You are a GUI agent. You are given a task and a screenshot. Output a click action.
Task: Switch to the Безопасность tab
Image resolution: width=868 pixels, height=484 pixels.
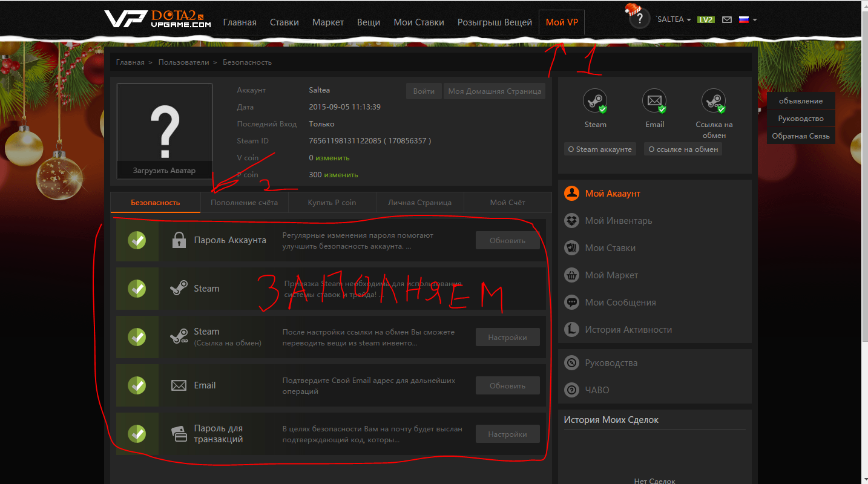pos(156,203)
